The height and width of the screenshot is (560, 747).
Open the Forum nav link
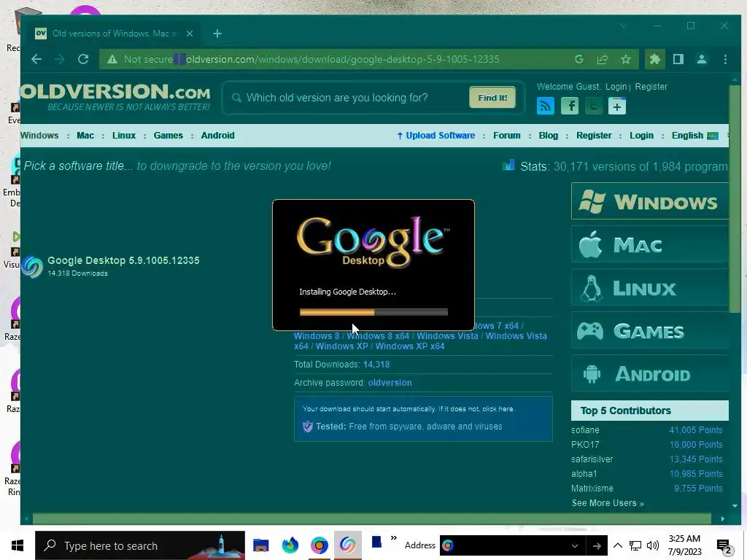507,135
